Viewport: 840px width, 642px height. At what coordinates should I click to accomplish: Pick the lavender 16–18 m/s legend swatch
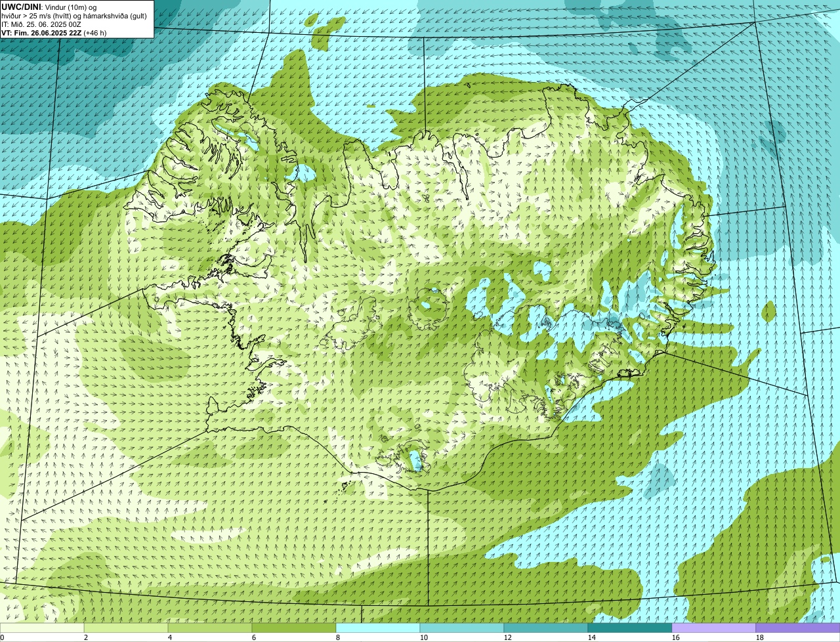click(714, 628)
